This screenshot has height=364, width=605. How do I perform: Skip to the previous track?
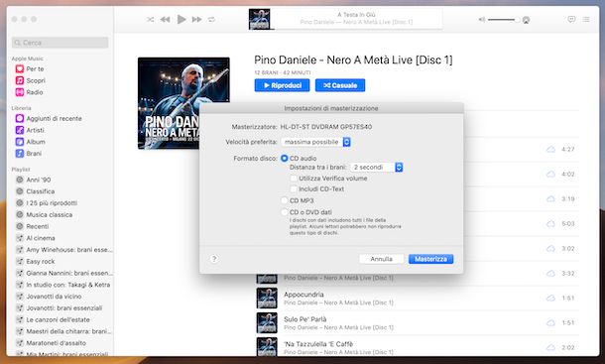point(166,19)
